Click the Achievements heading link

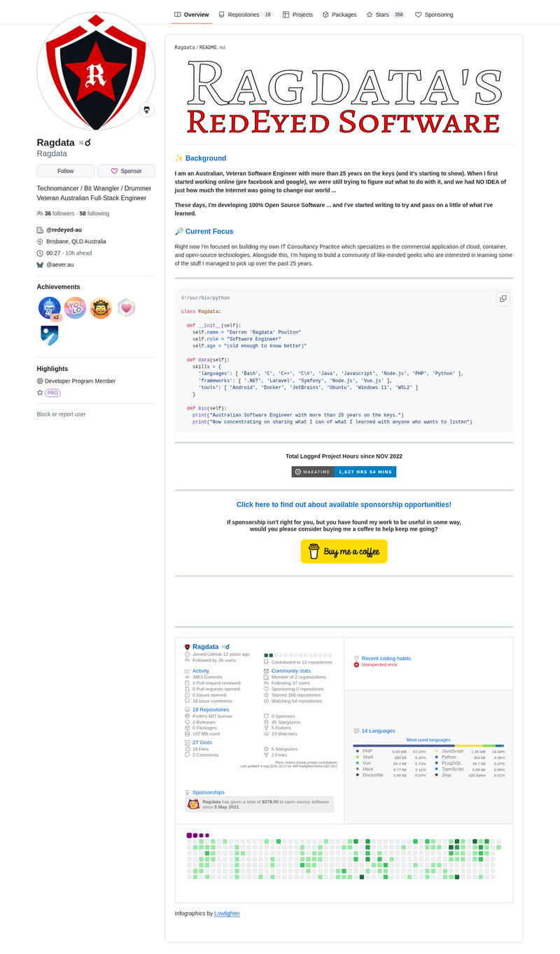[x=58, y=287]
